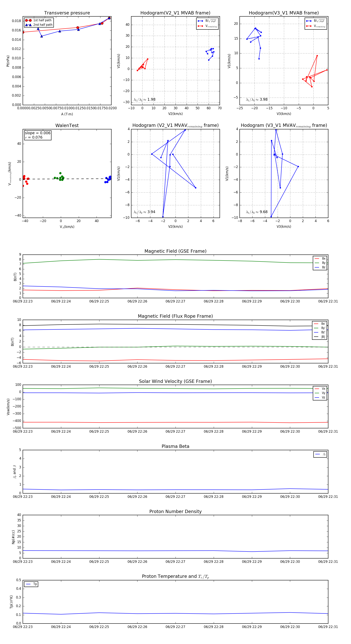Click the eigenvalue ratio text ending 1.98
This screenshot has width=351, height=644.
144,100
